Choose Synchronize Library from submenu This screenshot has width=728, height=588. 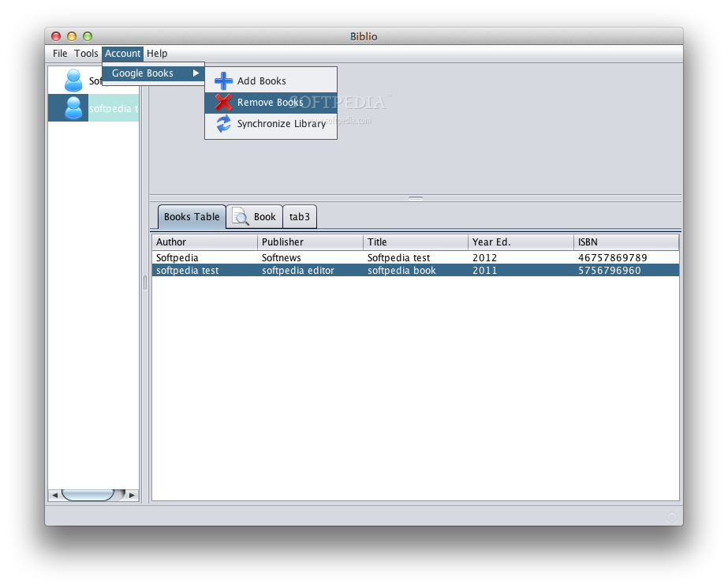click(x=271, y=124)
